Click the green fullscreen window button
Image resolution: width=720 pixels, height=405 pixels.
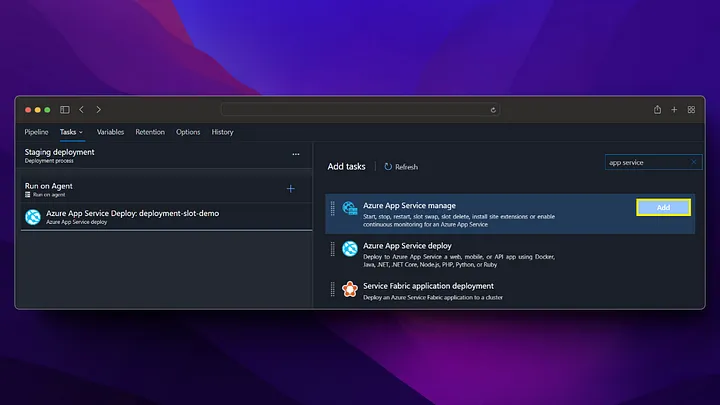47,110
